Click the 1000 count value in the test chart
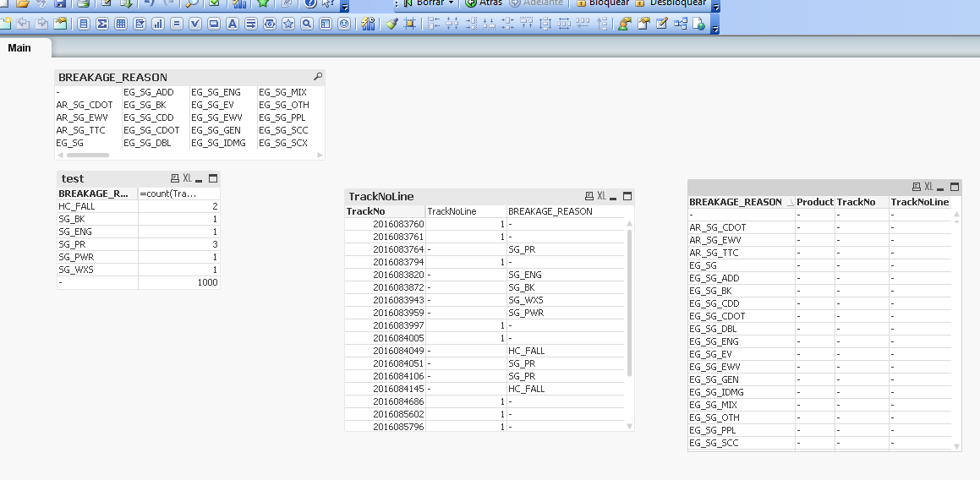This screenshot has height=480, width=980. (207, 282)
